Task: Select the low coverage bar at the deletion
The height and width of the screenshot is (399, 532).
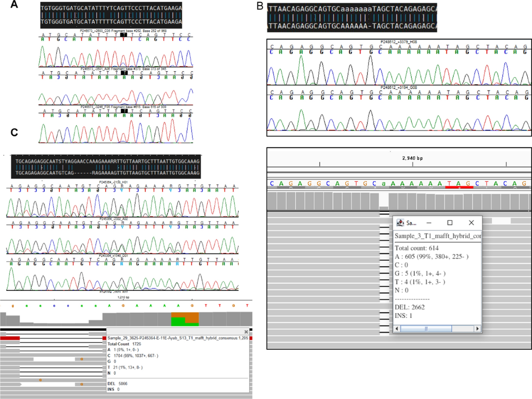Action: tap(384, 207)
